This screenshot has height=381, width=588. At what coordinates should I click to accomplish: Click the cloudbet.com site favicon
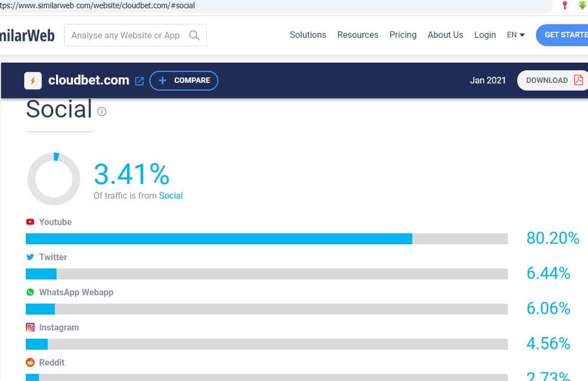pyautogui.click(x=33, y=81)
